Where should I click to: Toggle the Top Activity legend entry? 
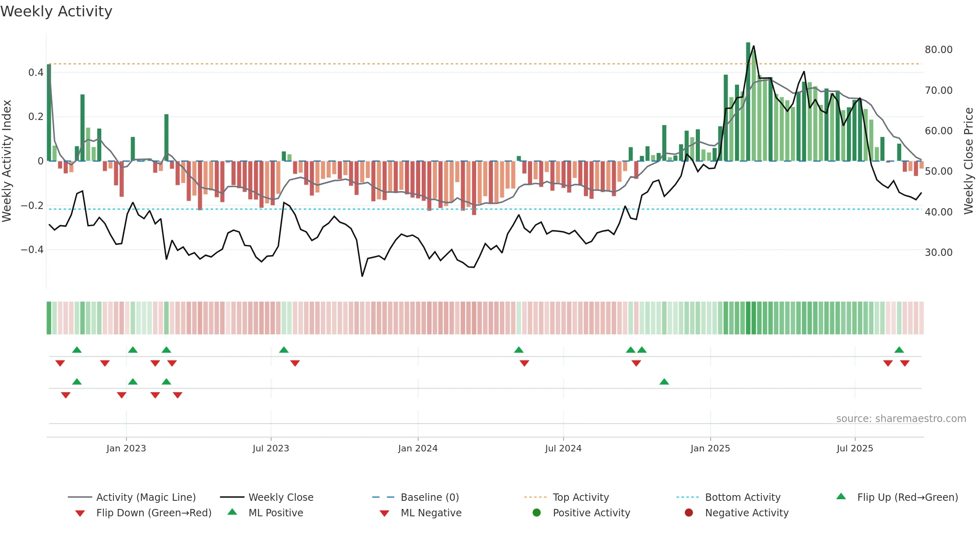click(567, 497)
